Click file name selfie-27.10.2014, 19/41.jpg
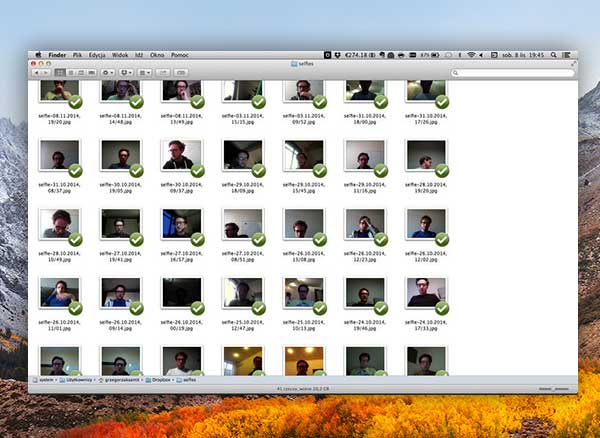This screenshot has width=600, height=438. [x=121, y=257]
